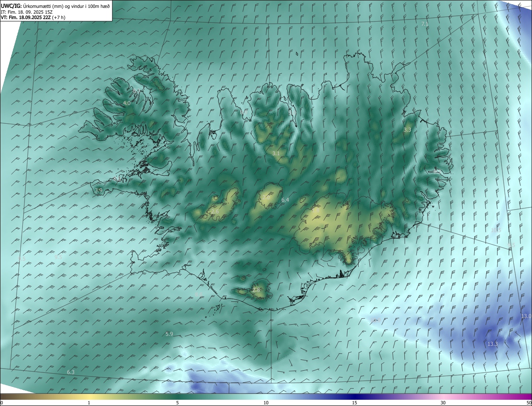Click the tick label 50 on color scale
Screen dimensions: 532x406
point(529,403)
